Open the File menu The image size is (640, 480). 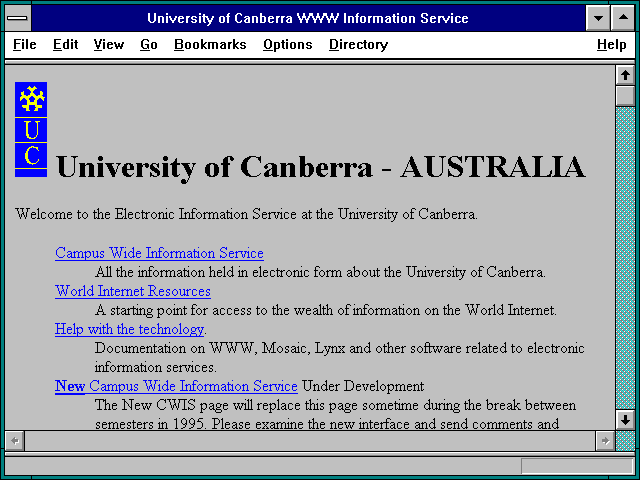pyautogui.click(x=24, y=44)
